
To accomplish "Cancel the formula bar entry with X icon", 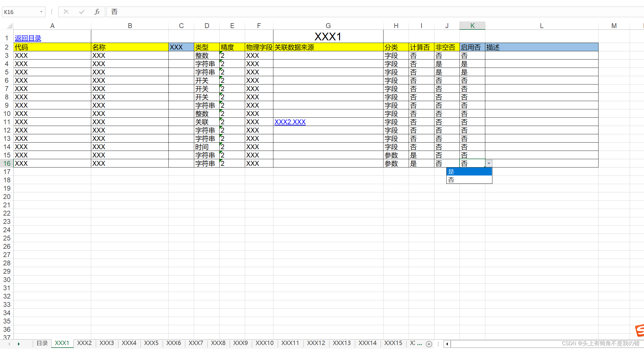I will [66, 12].
